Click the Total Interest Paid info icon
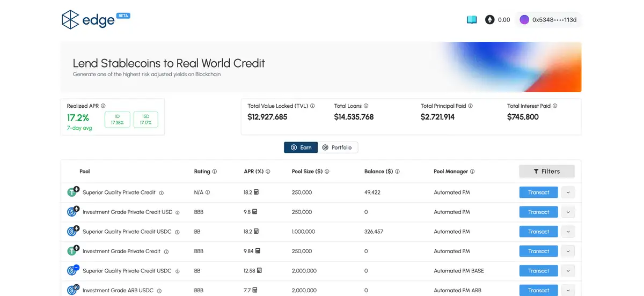The height and width of the screenshot is (296, 644). [x=555, y=106]
